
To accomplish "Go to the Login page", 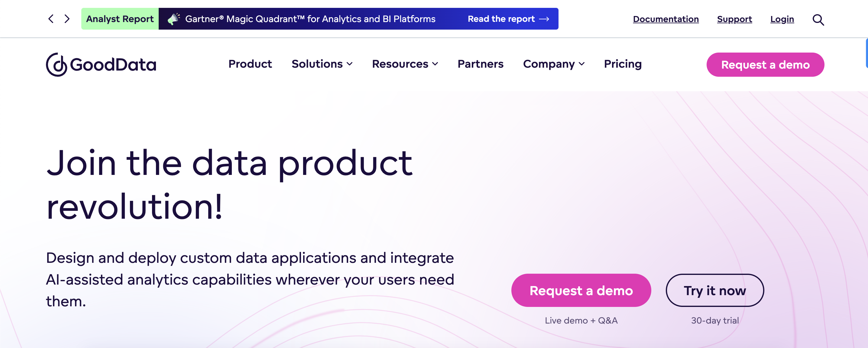I will [x=782, y=19].
